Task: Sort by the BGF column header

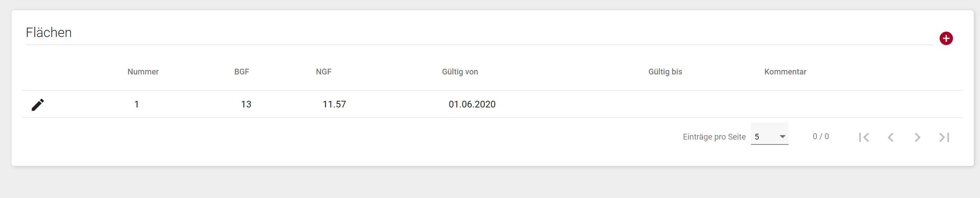Action: [242, 72]
